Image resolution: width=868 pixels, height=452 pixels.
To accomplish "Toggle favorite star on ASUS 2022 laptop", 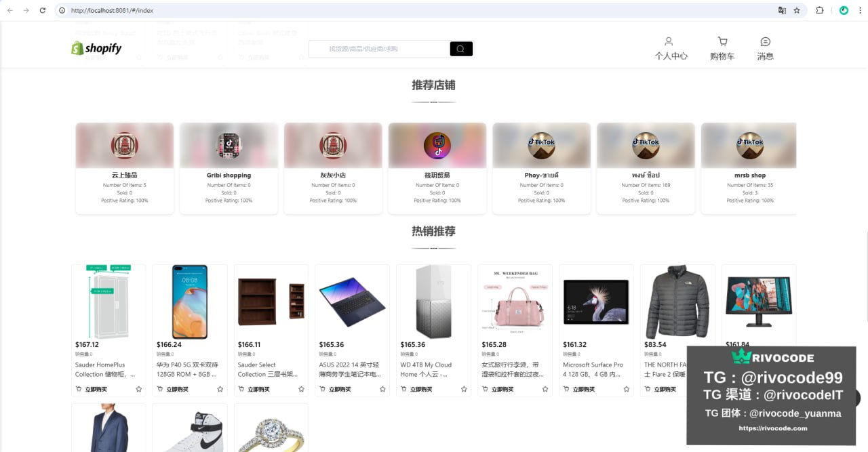I will [x=382, y=389].
